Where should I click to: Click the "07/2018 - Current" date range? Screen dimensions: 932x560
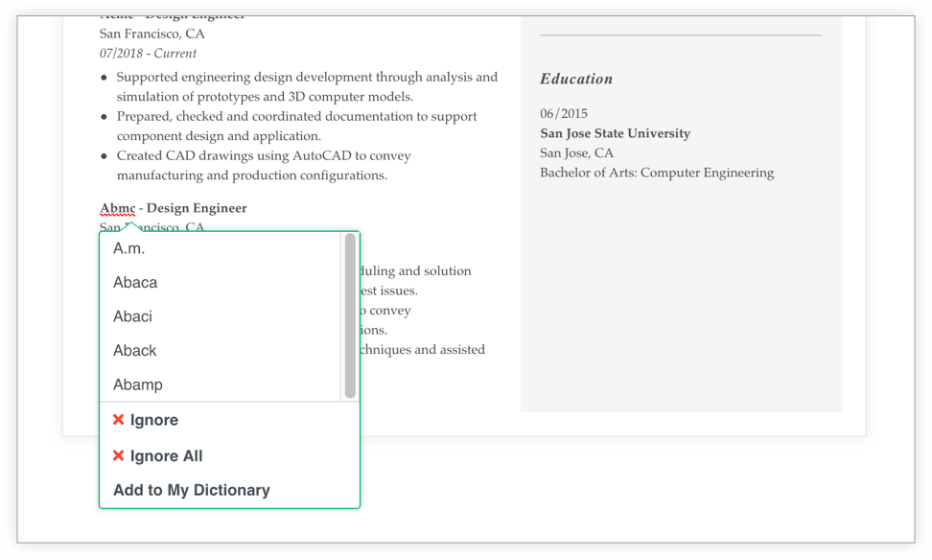click(148, 54)
